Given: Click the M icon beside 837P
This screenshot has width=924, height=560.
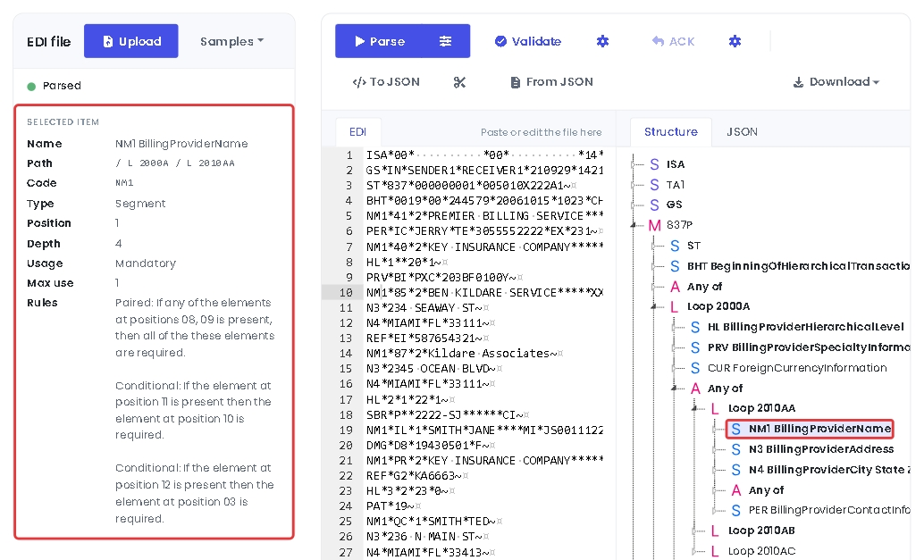Looking at the screenshot, I should pyautogui.click(x=654, y=225).
